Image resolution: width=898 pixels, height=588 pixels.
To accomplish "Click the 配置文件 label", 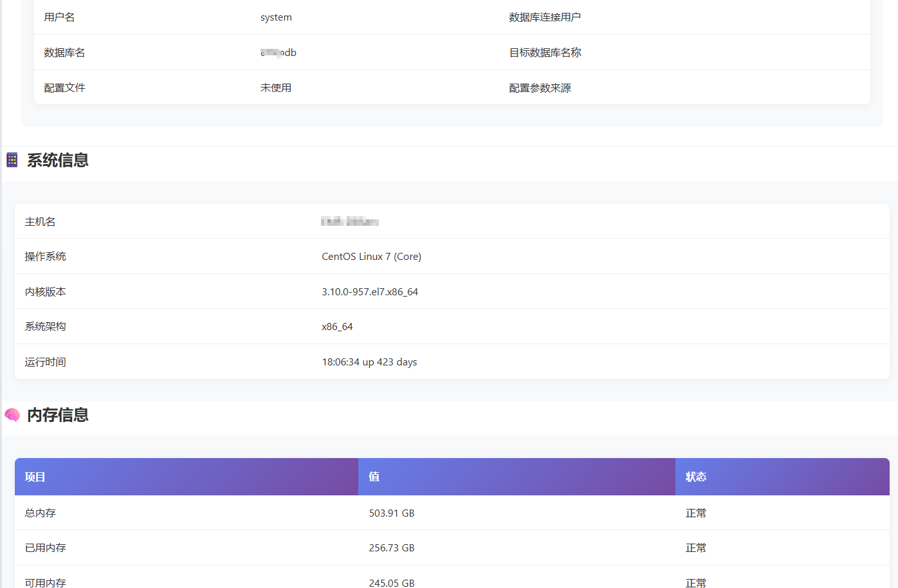I will click(x=64, y=88).
